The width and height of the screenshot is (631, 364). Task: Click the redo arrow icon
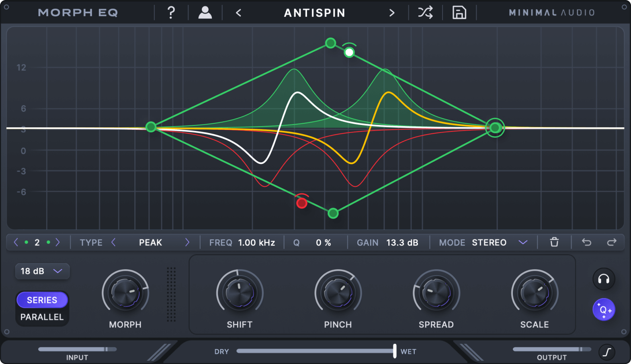click(x=611, y=242)
